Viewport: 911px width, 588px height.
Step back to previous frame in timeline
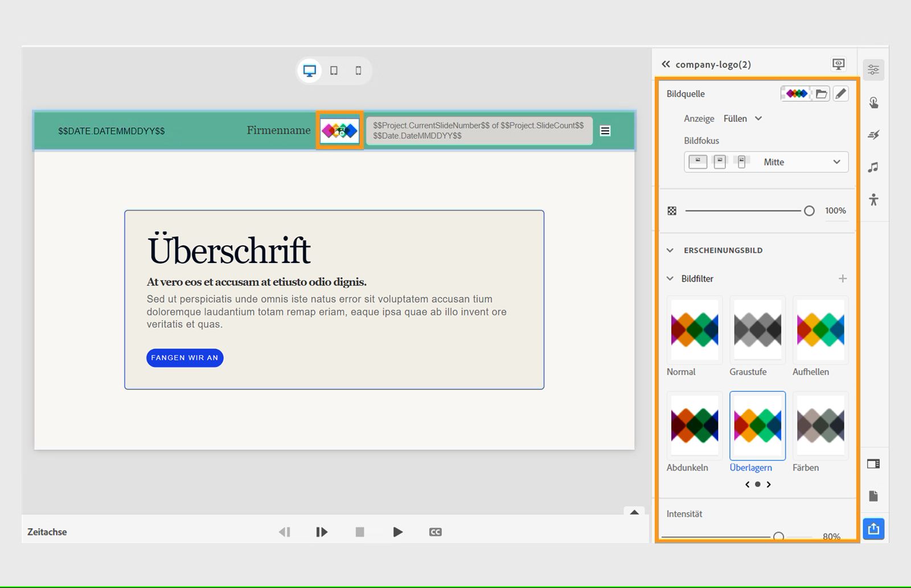(x=285, y=532)
